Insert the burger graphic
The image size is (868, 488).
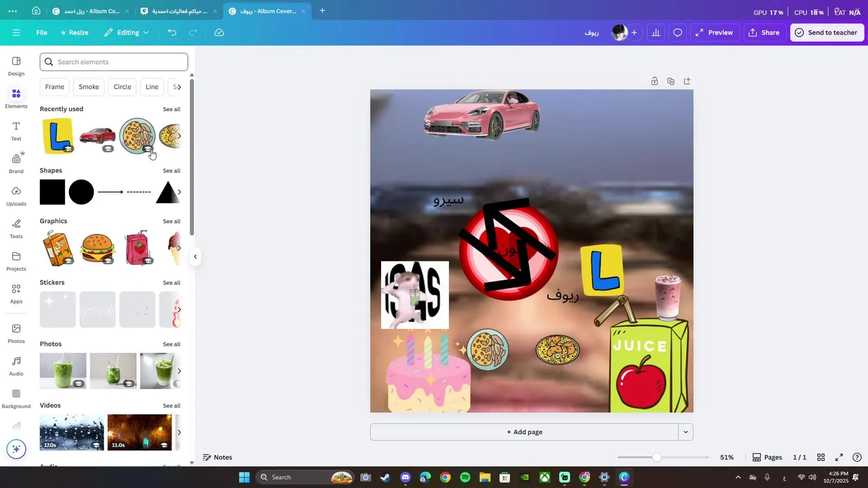pos(97,248)
